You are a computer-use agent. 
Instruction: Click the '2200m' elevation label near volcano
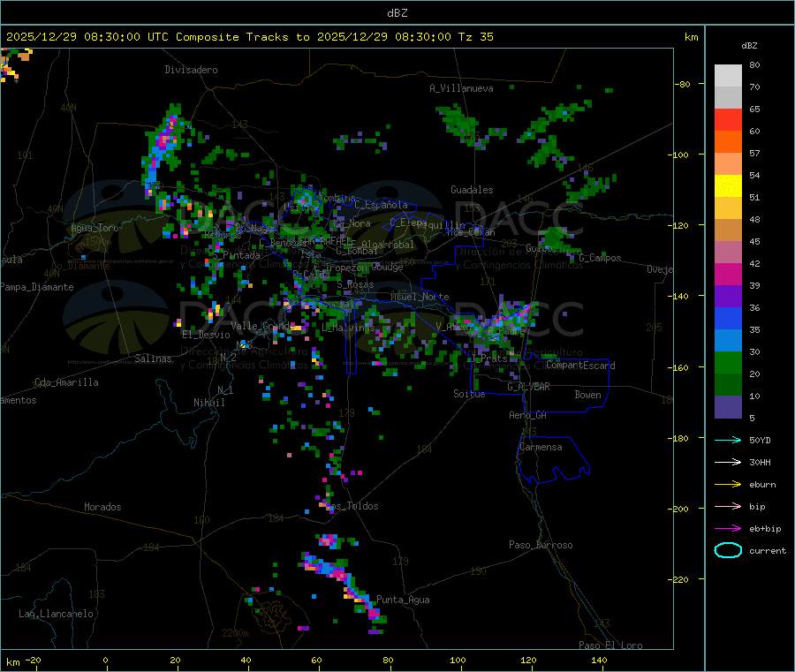pyautogui.click(x=235, y=633)
